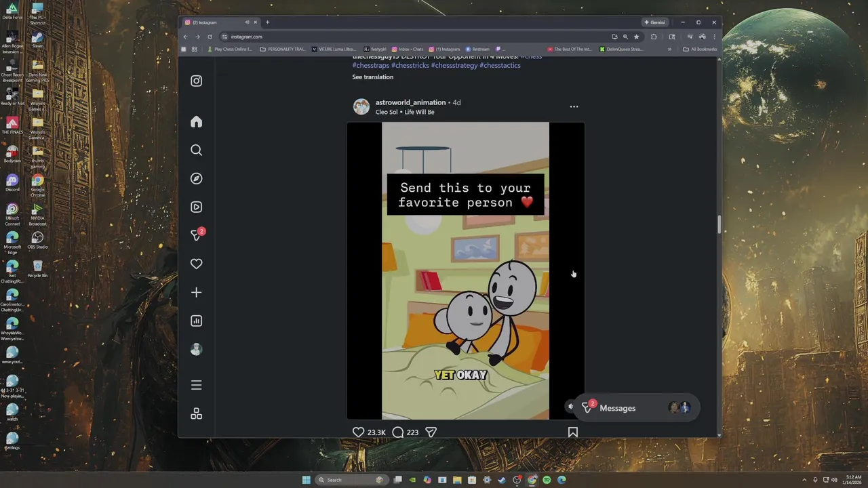Save the astroworld_animation post with bookmark

click(x=573, y=432)
